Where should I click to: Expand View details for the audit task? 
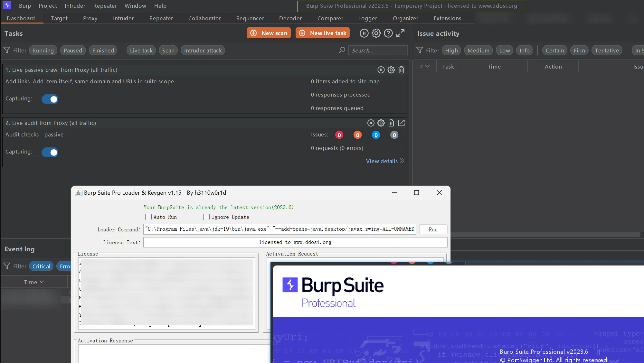pyautogui.click(x=385, y=161)
